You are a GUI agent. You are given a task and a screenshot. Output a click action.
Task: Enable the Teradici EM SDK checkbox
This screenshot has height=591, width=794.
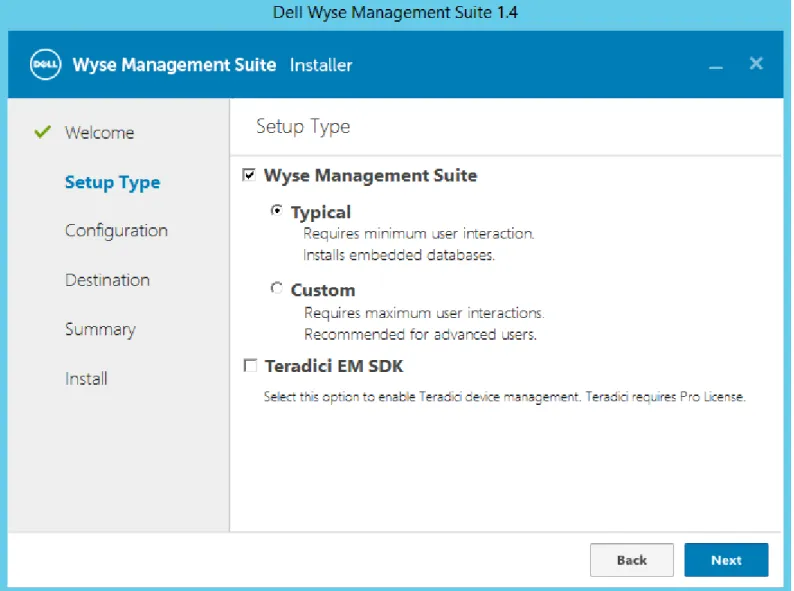pyautogui.click(x=250, y=365)
